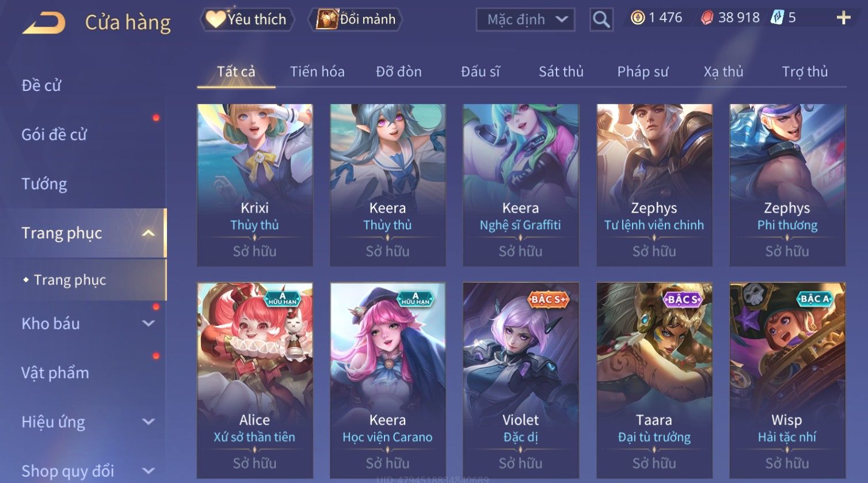Switch to the Tiến hóa tab
868x483 pixels.
tap(317, 71)
